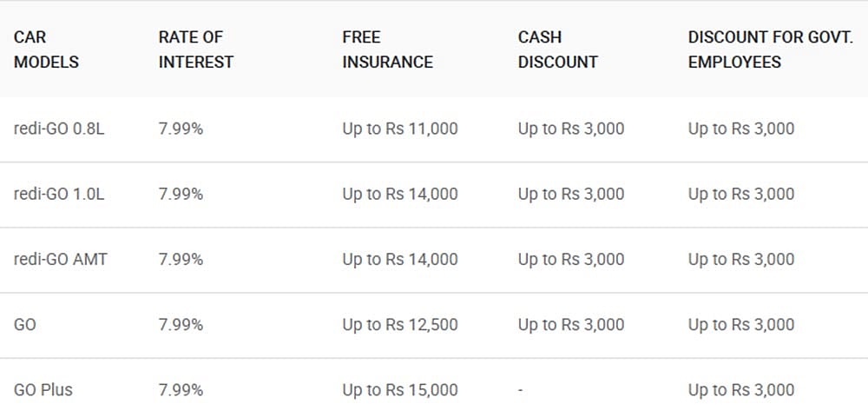This screenshot has width=868, height=417.
Task: Click the RATE OF INTEREST column header
Action: point(196,50)
